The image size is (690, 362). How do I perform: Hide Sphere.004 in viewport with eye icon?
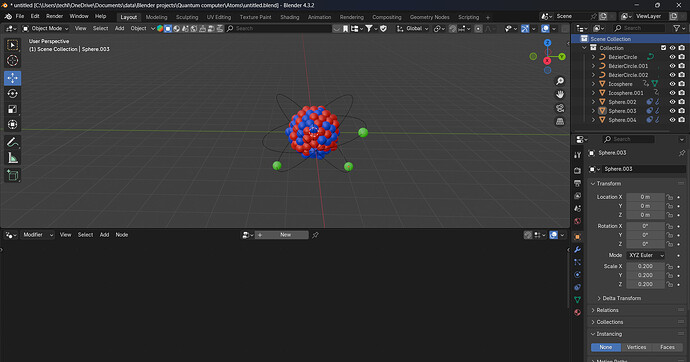tap(672, 120)
